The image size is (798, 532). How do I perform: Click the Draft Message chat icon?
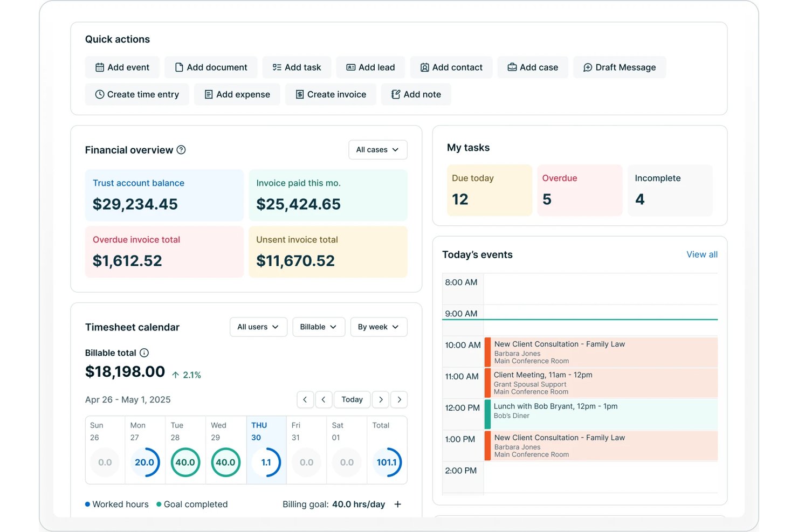click(x=588, y=67)
